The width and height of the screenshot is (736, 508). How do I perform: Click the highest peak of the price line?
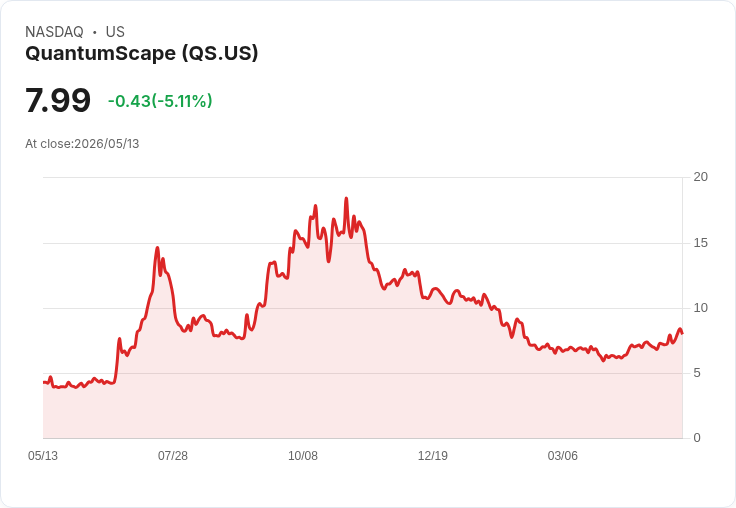point(346,199)
